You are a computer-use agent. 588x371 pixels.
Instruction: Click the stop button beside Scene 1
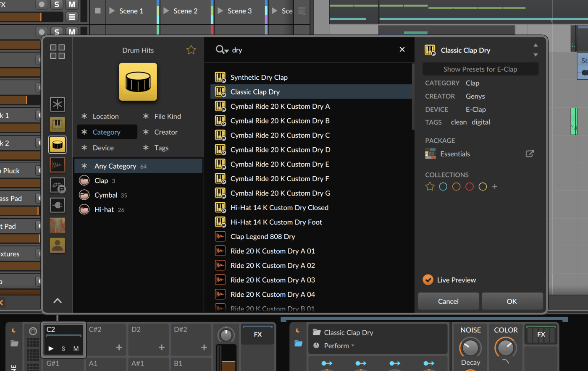[x=98, y=11]
